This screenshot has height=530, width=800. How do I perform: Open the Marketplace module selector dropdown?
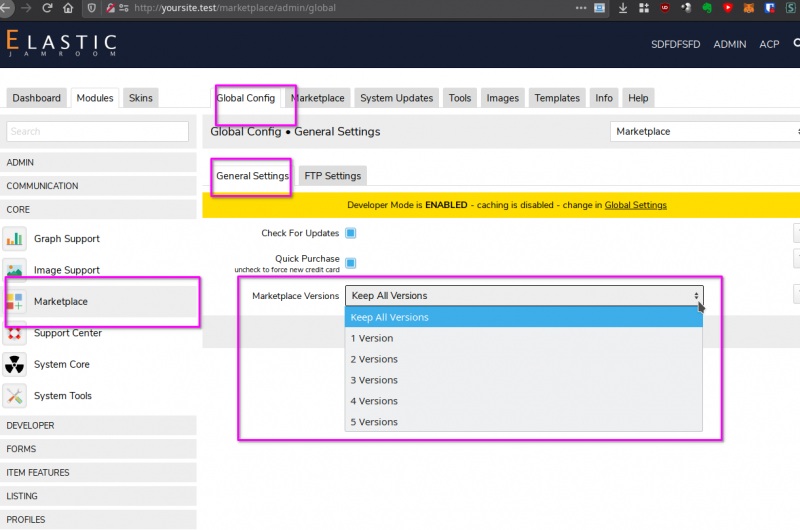click(705, 131)
